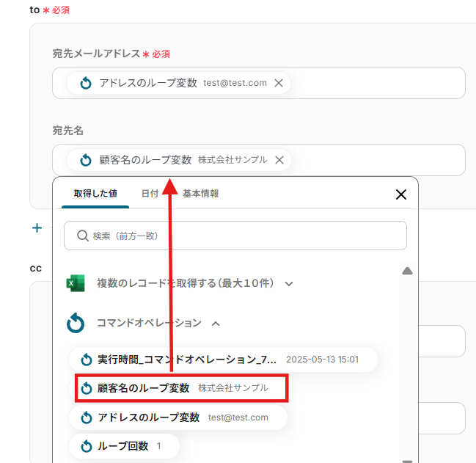Click the コマンドオペレーション loop icon
The width and height of the screenshot is (476, 463).
pyautogui.click(x=76, y=323)
